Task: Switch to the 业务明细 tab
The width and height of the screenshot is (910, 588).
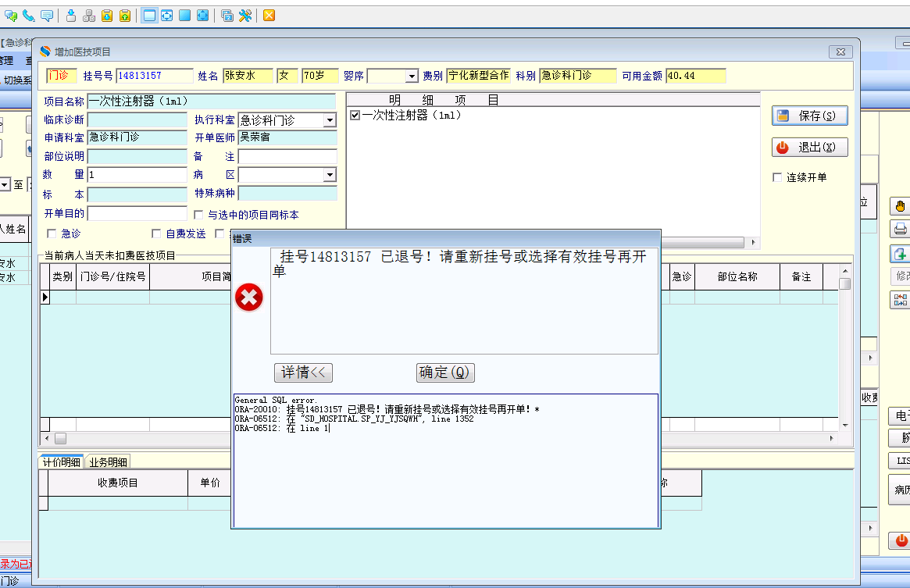Action: click(x=108, y=462)
